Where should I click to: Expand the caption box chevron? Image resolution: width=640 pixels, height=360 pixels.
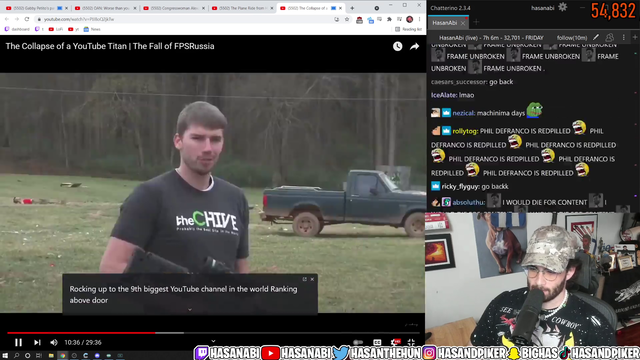[190, 310]
